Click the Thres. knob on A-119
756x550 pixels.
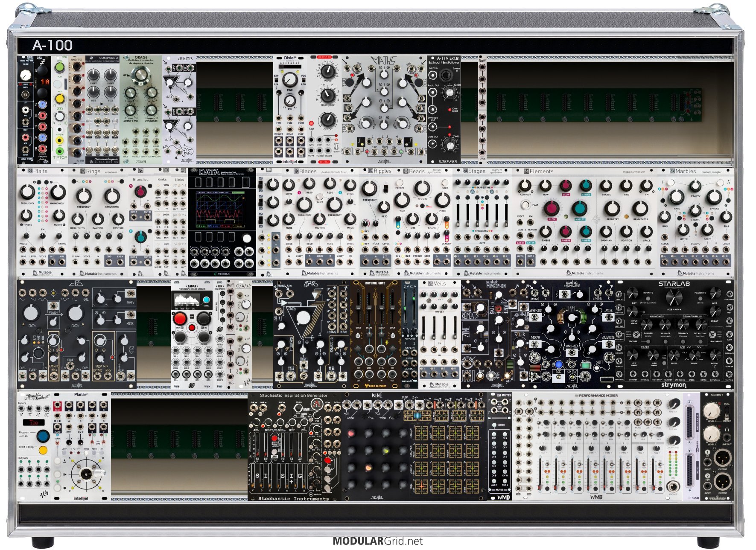450,144
